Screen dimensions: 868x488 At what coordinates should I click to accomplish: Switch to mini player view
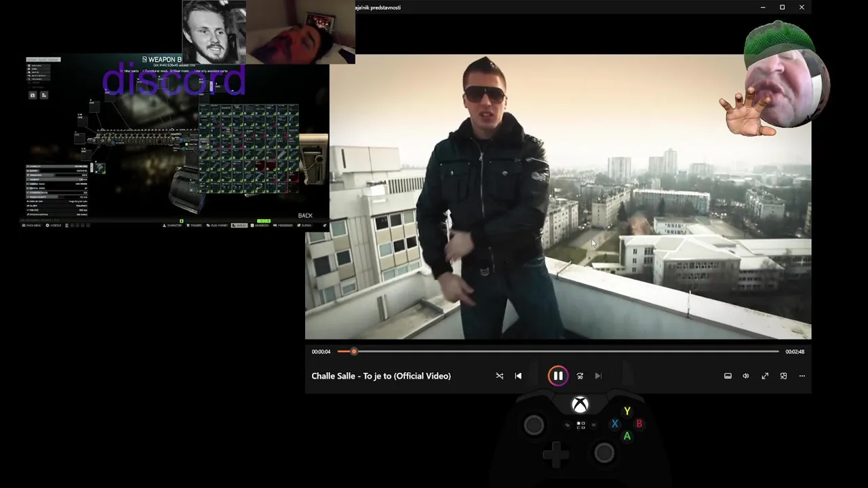(x=783, y=375)
